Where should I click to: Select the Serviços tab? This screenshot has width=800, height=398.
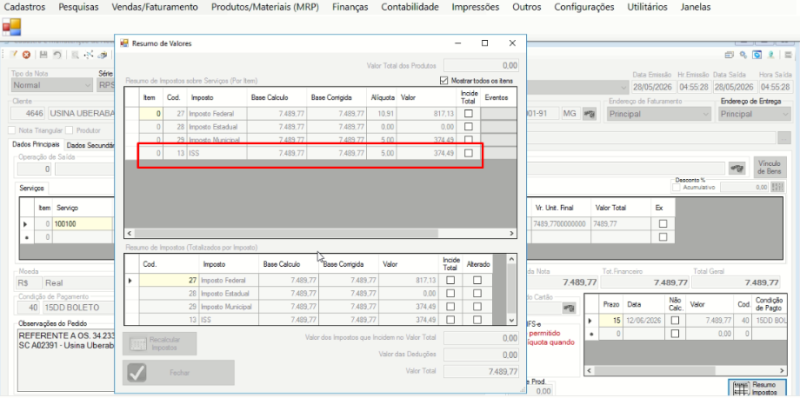click(32, 188)
